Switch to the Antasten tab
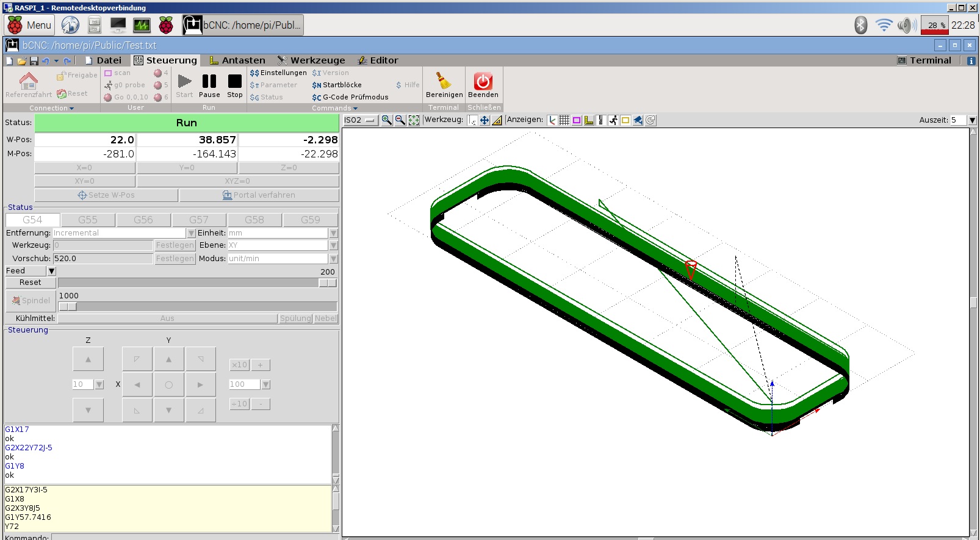The width and height of the screenshot is (980, 540). click(237, 60)
